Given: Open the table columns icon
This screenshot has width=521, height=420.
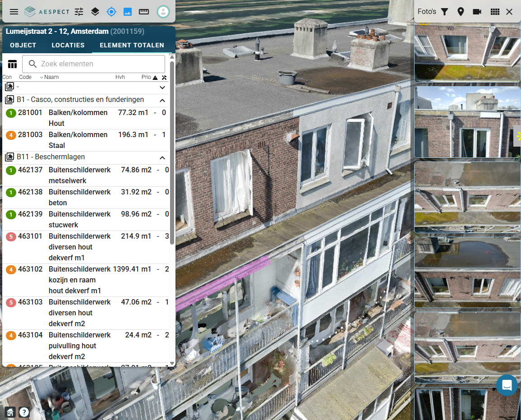Looking at the screenshot, I should coord(12,64).
